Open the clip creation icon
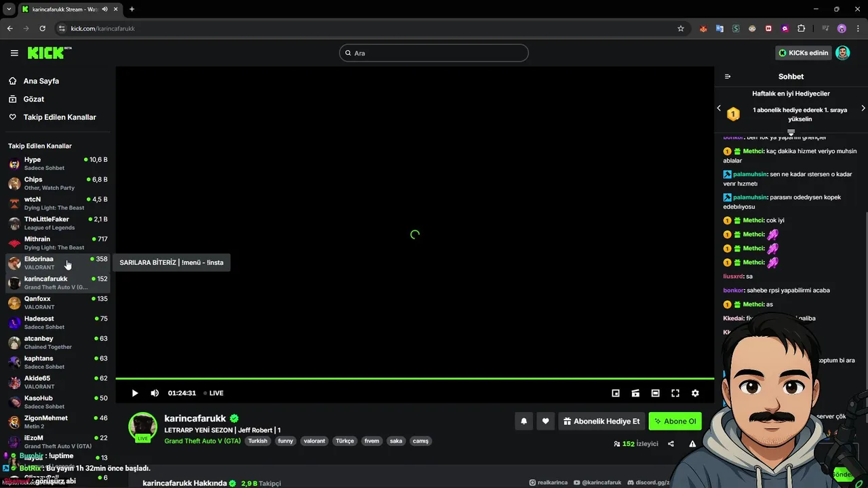This screenshot has height=488, width=868. click(x=635, y=393)
